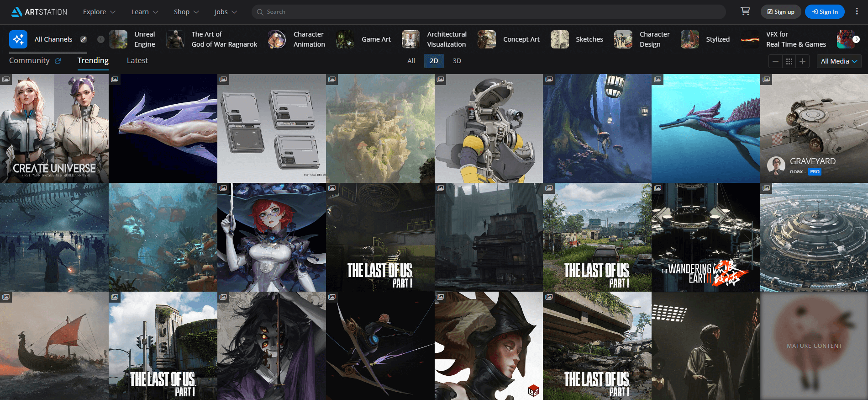Open the Game Art channel label
This screenshot has height=400, width=868.
[x=376, y=39]
